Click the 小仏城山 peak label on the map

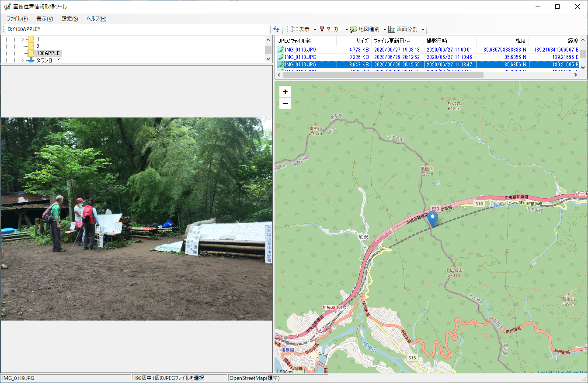pos(454,273)
